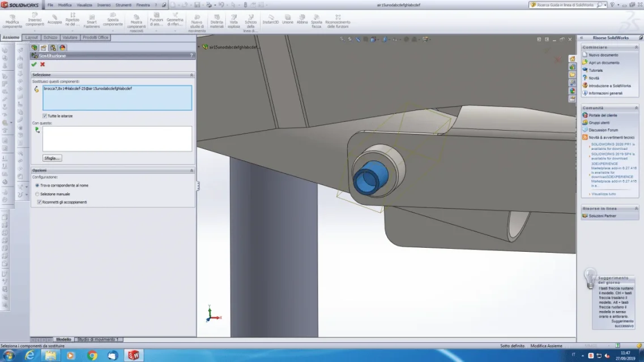Switch to the Schizzo tab
The width and height of the screenshot is (644, 362).
50,37
